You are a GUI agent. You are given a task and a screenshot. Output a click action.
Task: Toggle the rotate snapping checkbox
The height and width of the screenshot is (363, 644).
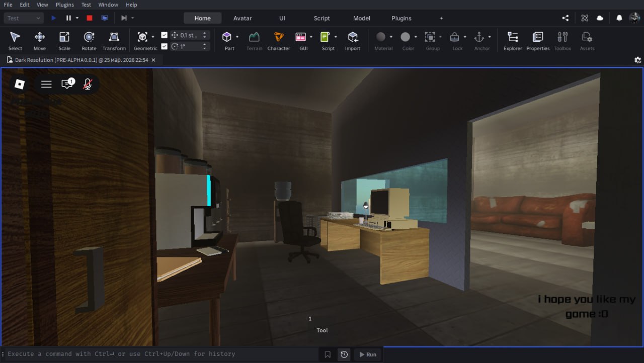[164, 46]
